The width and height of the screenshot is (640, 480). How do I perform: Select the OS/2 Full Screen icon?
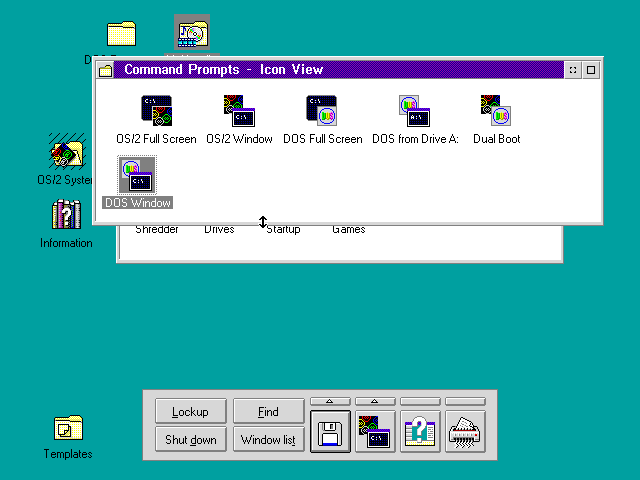point(157,111)
